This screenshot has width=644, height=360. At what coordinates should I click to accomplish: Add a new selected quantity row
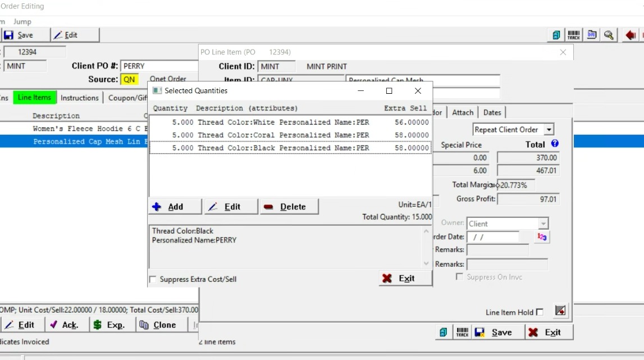point(175,207)
